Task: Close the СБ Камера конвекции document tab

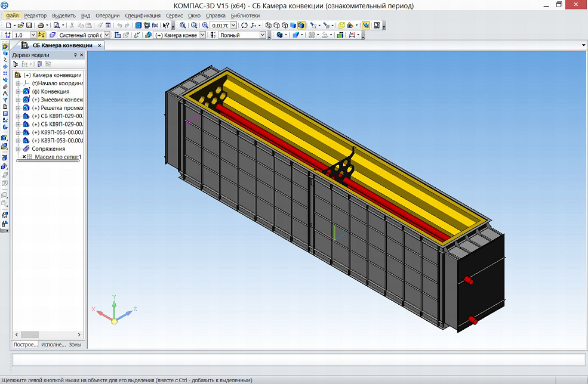Action: coord(100,45)
